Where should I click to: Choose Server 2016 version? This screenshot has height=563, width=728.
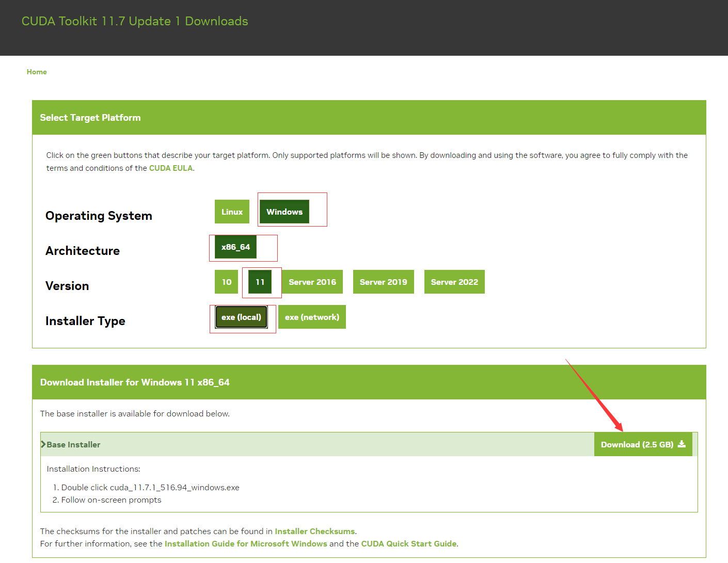pyautogui.click(x=312, y=282)
